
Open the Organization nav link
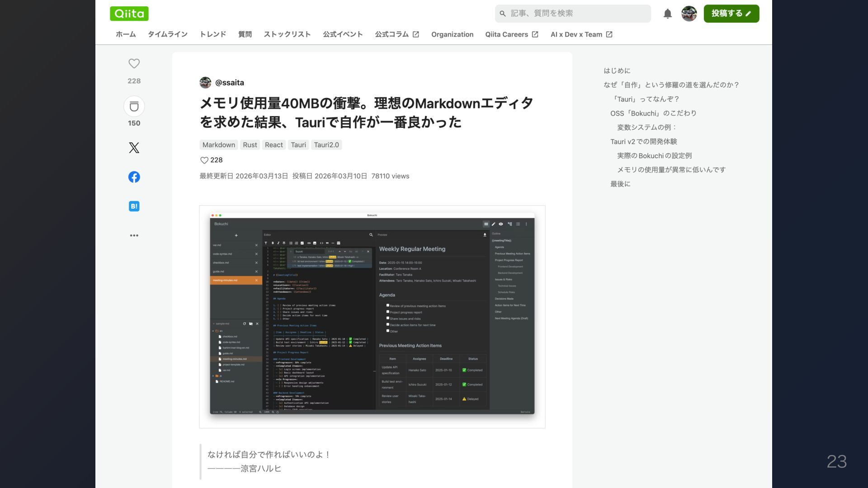452,34
